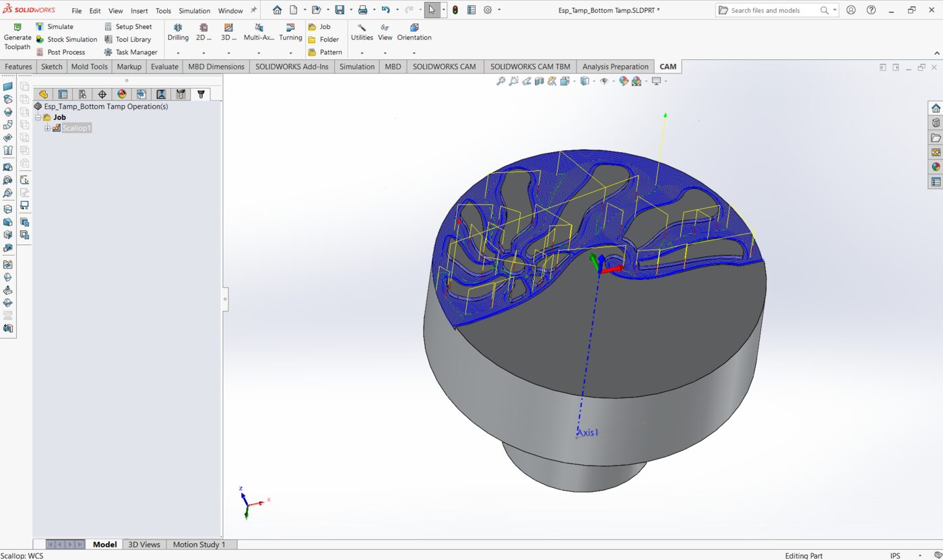Viewport: 943px width, 560px height.
Task: Click the Edit Appearance icon in view toolbar
Action: [x=624, y=81]
